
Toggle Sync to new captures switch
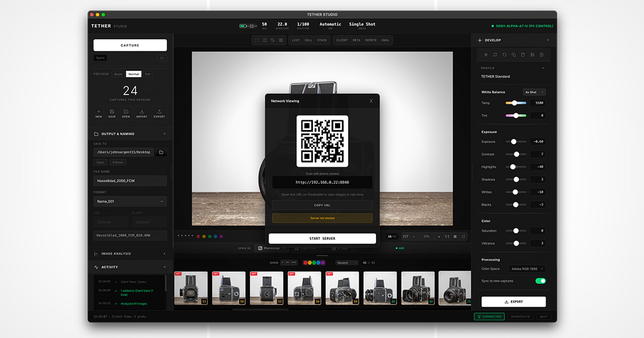[541, 281]
